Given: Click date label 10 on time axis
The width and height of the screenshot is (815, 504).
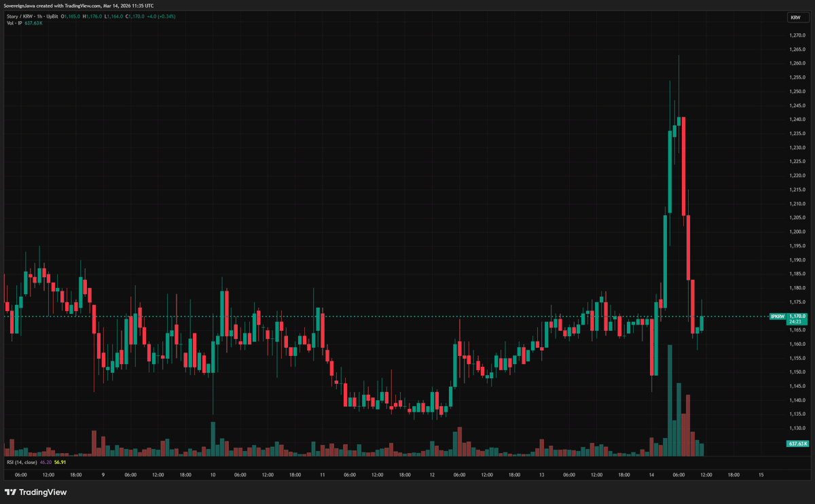Looking at the screenshot, I should coord(213,475).
